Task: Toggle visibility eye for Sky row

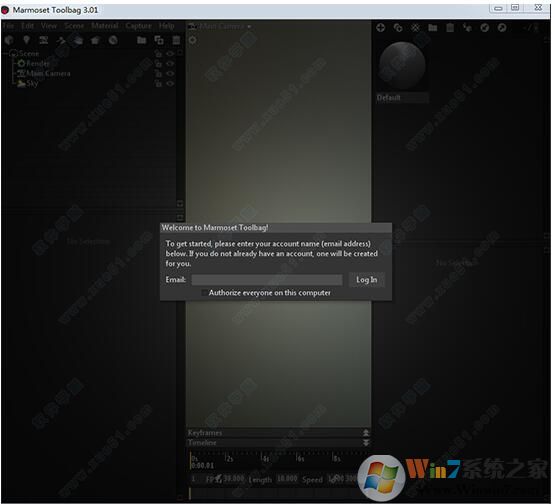Action: [170, 84]
